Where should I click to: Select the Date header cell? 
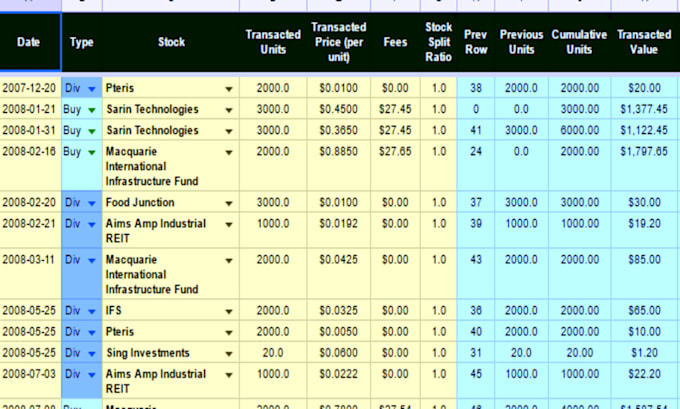(29, 42)
